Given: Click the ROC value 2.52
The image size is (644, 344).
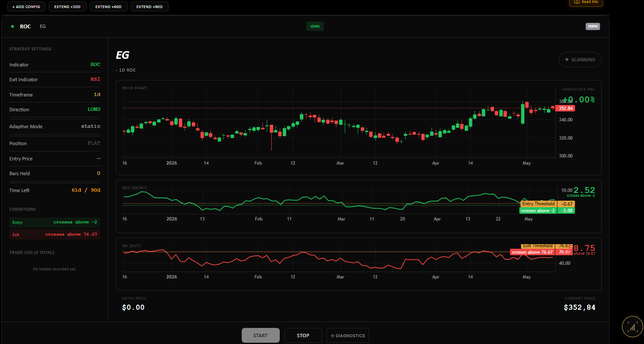Looking at the screenshot, I should tap(584, 190).
